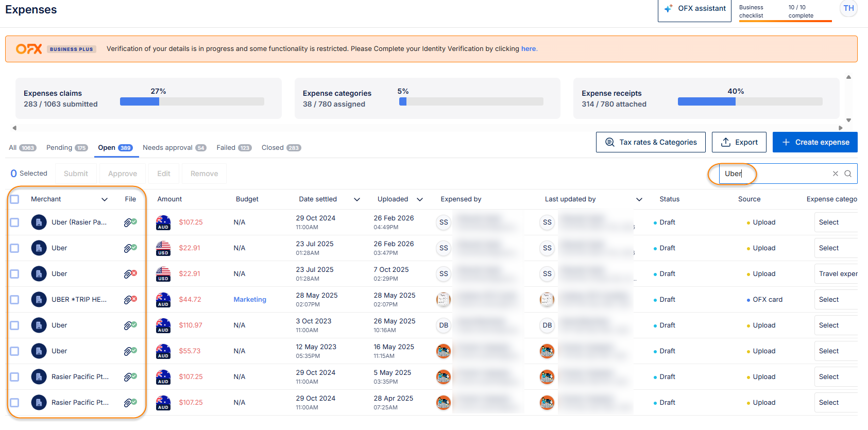868x430 pixels.
Task: Open attachment icon for UBER *TRIP HE... row
Action: pos(130,300)
